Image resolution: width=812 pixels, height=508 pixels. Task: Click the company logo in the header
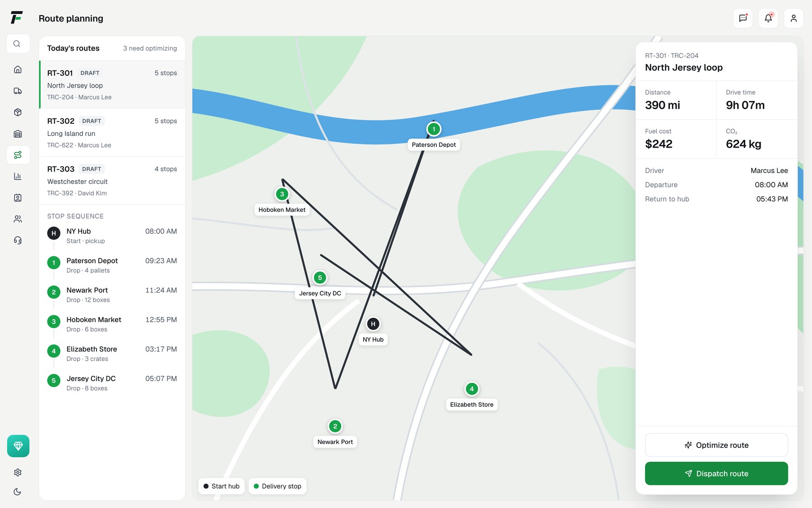tap(17, 18)
